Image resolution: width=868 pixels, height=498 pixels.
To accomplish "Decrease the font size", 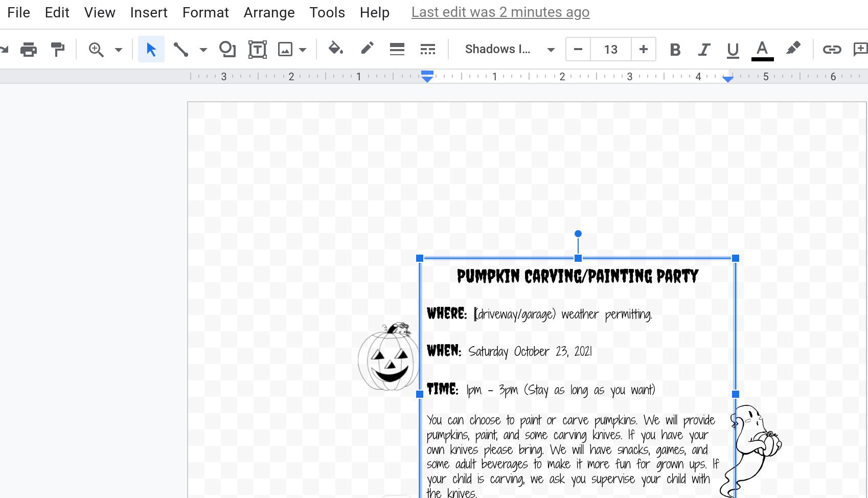I will [578, 50].
